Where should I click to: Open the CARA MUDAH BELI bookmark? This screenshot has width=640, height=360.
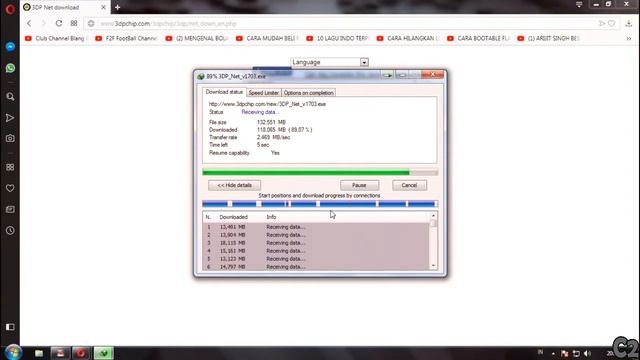268,38
